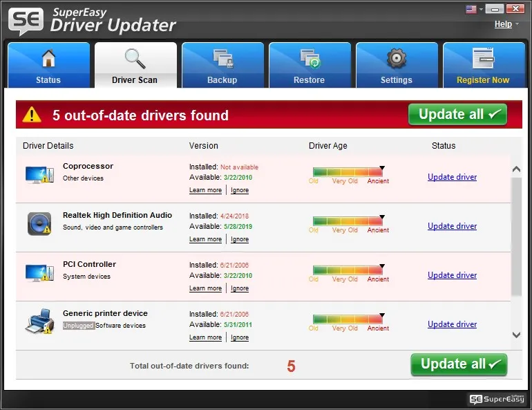Click the Realtek audio speaker icon
Viewport: 532px width, 410px height.
click(39, 223)
